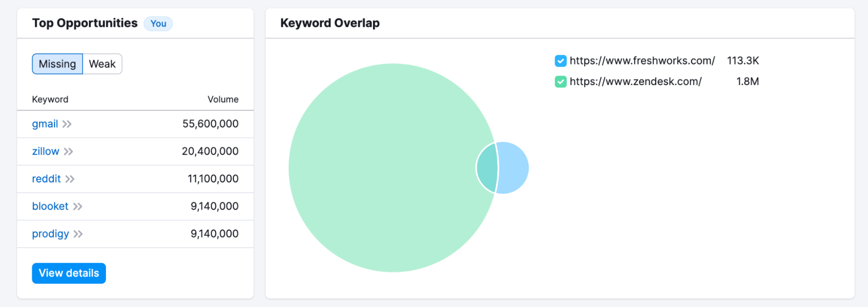Open the zillow keyword link
The width and height of the screenshot is (868, 307).
click(x=46, y=151)
